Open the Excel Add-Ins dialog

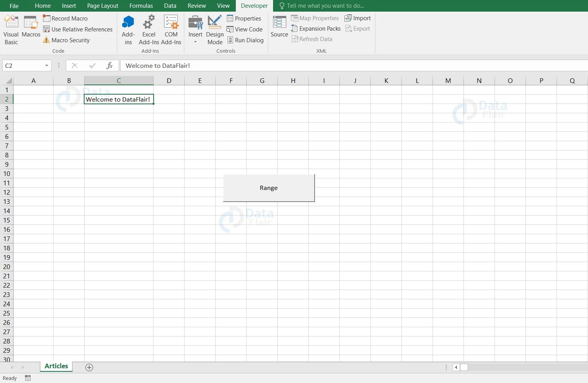(149, 29)
